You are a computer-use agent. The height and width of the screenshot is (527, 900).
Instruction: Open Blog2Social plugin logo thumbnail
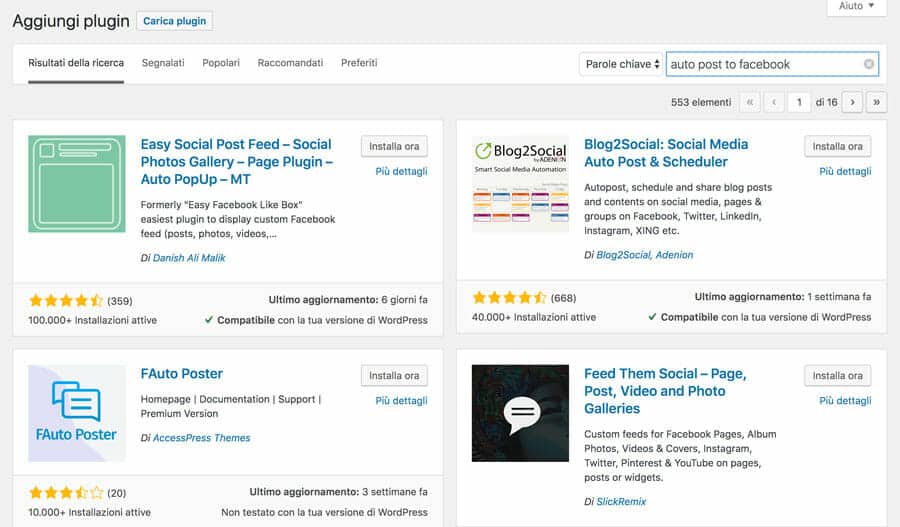pyautogui.click(x=520, y=184)
